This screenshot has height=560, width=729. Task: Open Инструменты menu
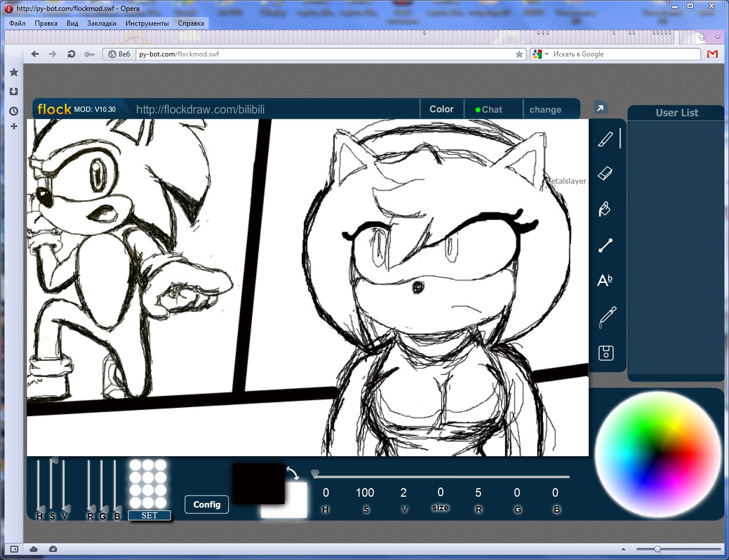(x=147, y=23)
